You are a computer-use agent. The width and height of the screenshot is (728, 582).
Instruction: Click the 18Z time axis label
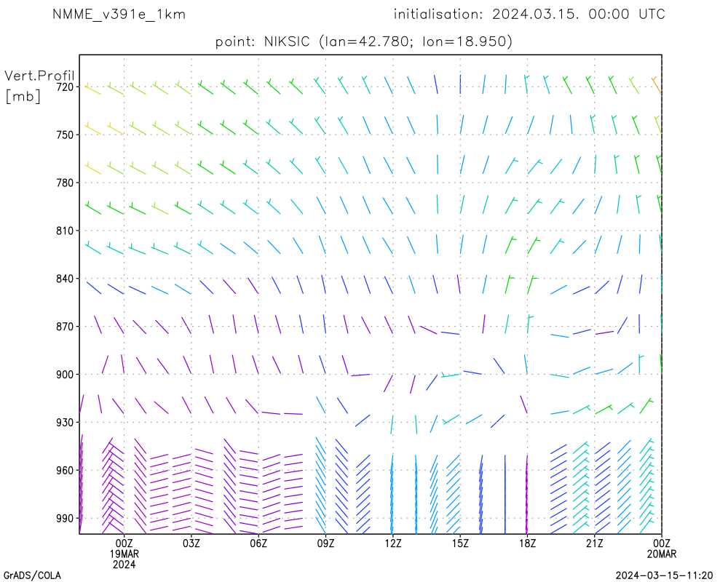click(x=527, y=543)
